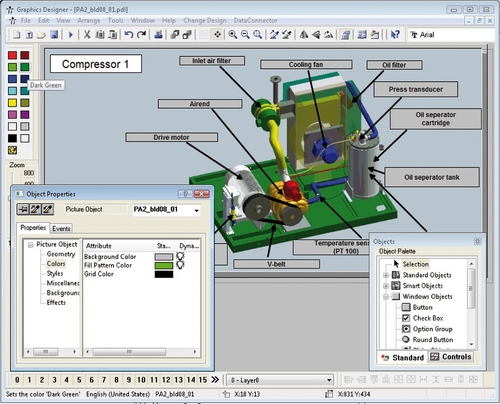Click the Zoom in magnifier icon
The height and width of the screenshot is (404, 500).
coord(233,35)
